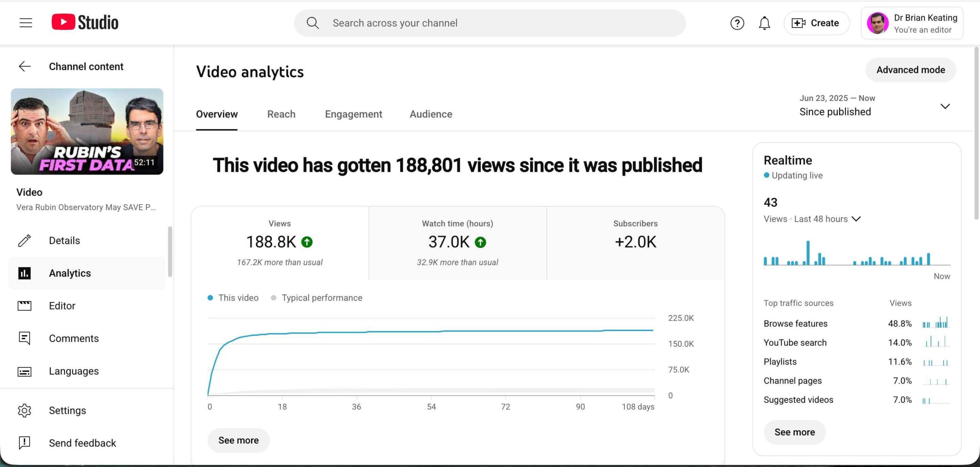
Task: Click the Advanced mode button
Action: (x=910, y=70)
